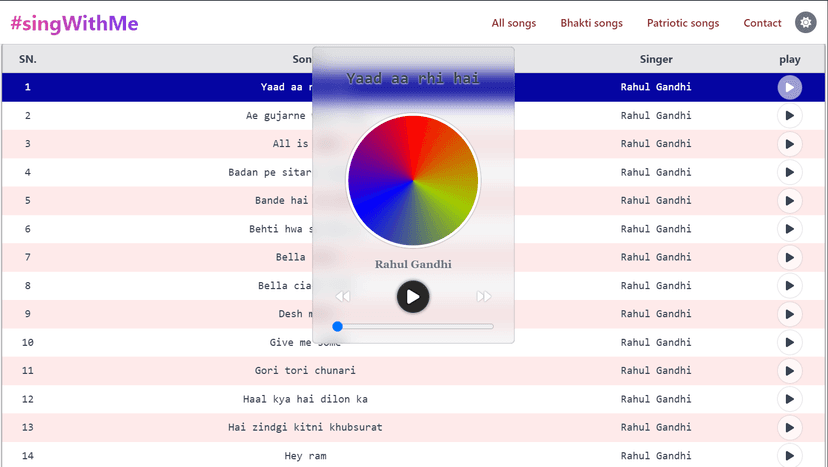Viewport: 828px width, 467px height.
Task: Click the SN. column header
Action: click(28, 59)
